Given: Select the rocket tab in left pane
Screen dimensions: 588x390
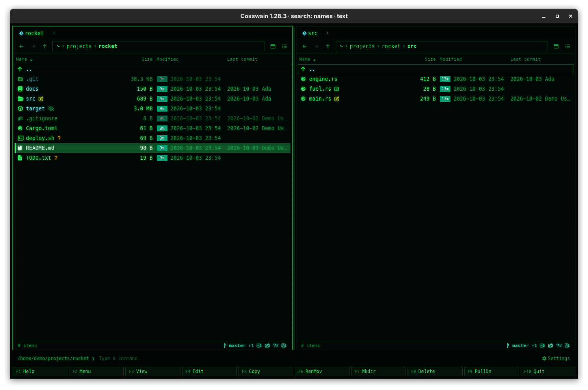Looking at the screenshot, I should pos(32,33).
